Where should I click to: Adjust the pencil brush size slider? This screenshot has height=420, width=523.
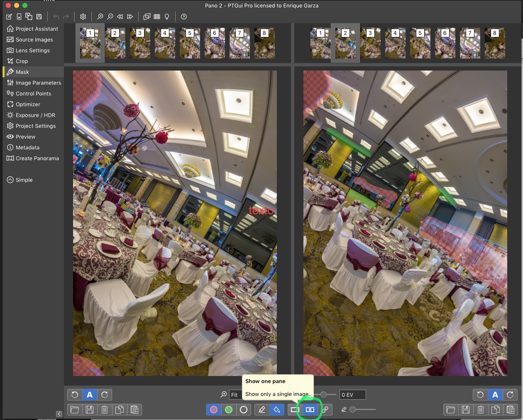click(353, 410)
